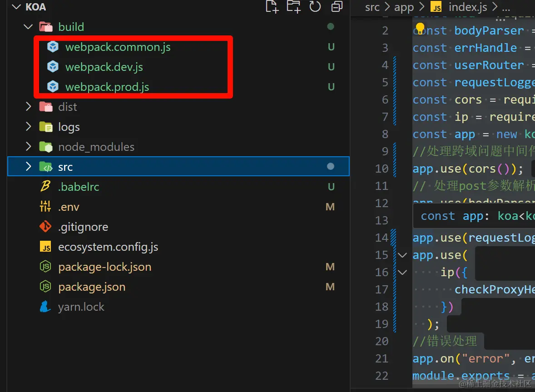This screenshot has height=392, width=535.
Task: Click the lightbulb quick-fix icon on line 2
Action: tap(420, 28)
